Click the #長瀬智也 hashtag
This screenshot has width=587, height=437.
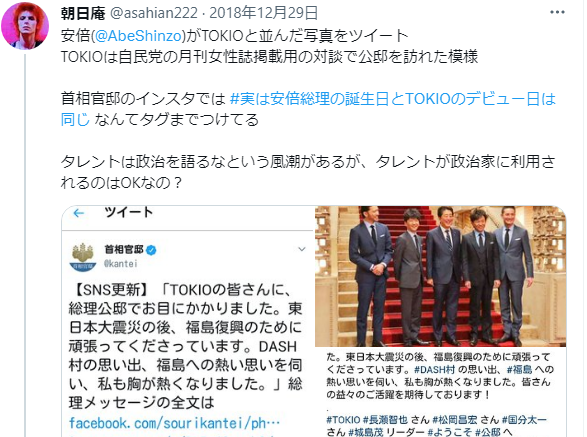pos(385,420)
